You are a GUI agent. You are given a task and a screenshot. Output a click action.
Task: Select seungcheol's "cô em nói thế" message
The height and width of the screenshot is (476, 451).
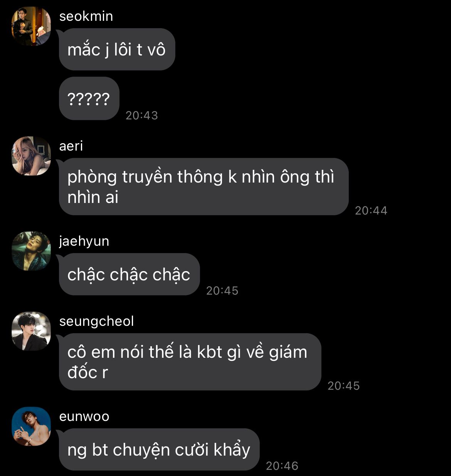tap(190, 362)
